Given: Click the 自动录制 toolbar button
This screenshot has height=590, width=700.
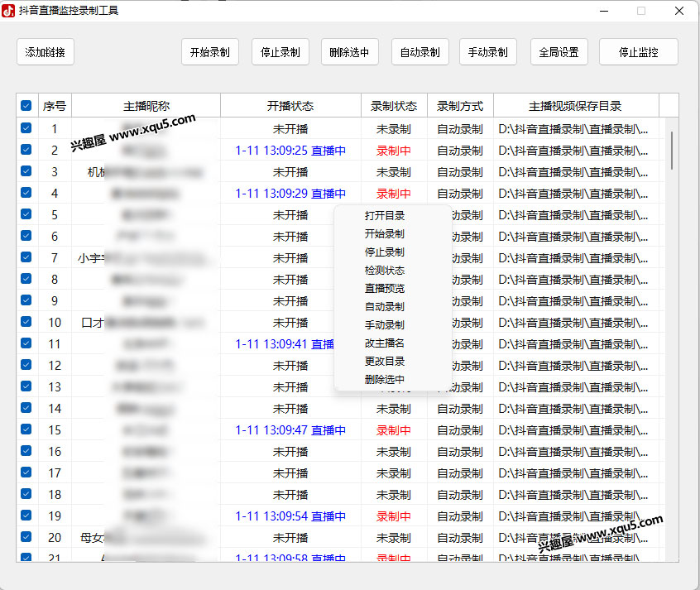Looking at the screenshot, I should coord(420,52).
